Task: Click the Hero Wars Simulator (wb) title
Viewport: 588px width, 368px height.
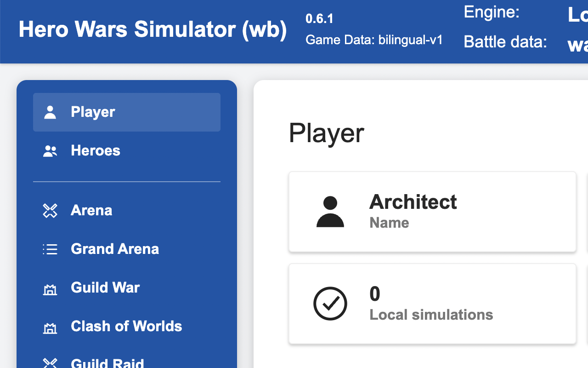Action: coord(153,29)
